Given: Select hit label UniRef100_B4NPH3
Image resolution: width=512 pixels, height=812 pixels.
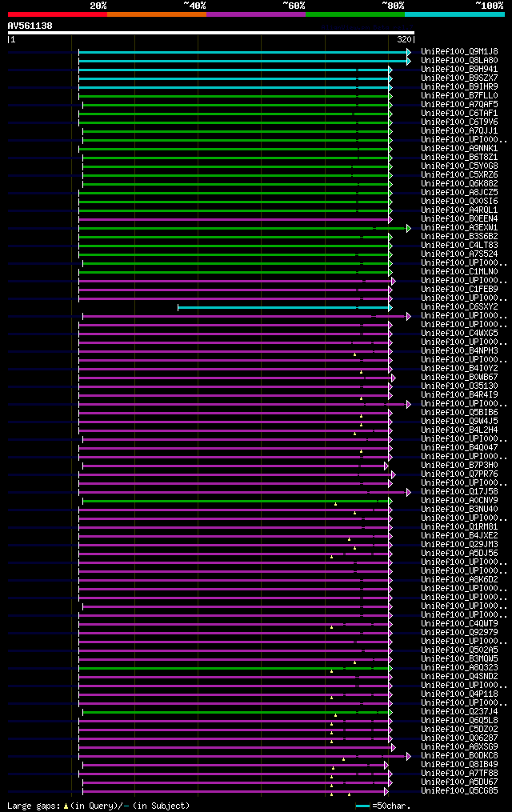Looking at the screenshot, I should click(459, 351).
